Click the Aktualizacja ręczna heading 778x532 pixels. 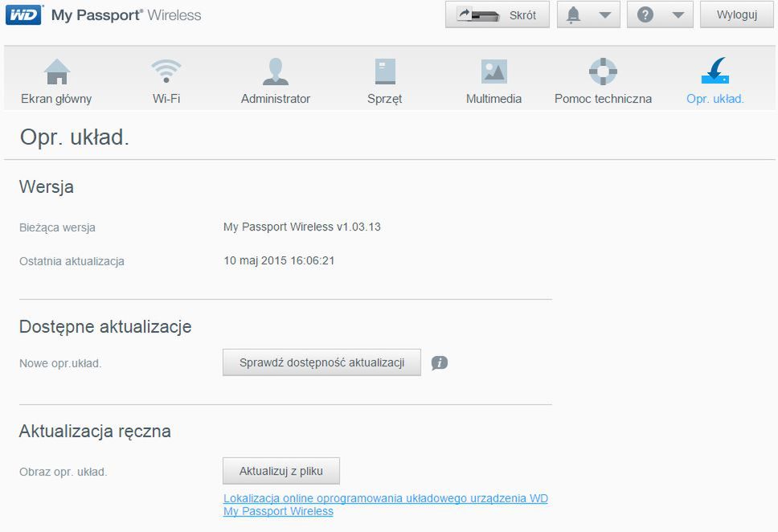coord(95,431)
